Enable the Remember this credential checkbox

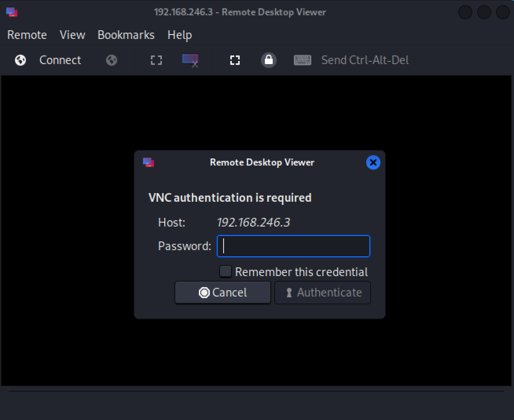click(226, 271)
